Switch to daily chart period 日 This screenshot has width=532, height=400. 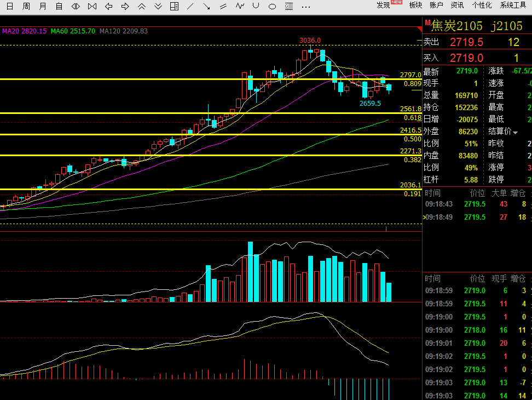point(10,6)
